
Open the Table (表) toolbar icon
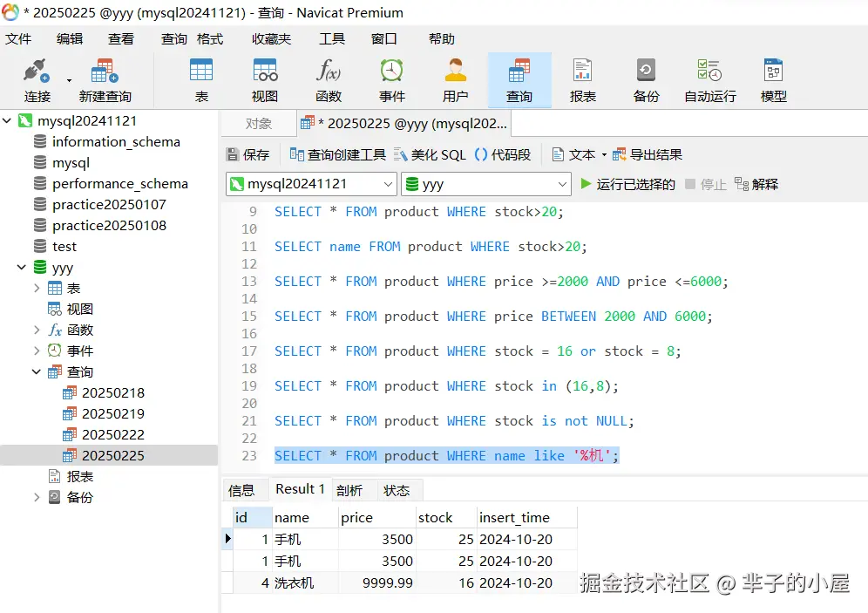201,81
